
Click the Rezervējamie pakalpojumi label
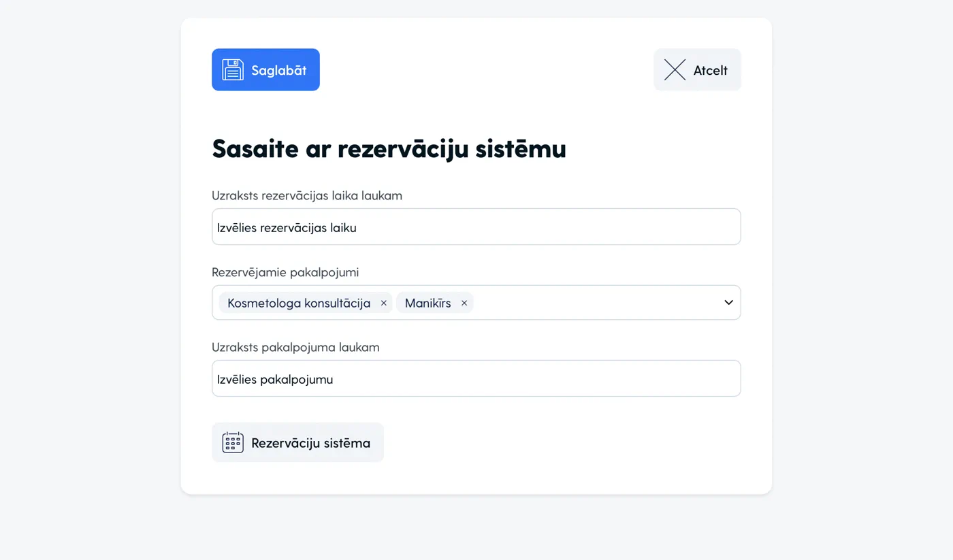pyautogui.click(x=285, y=273)
